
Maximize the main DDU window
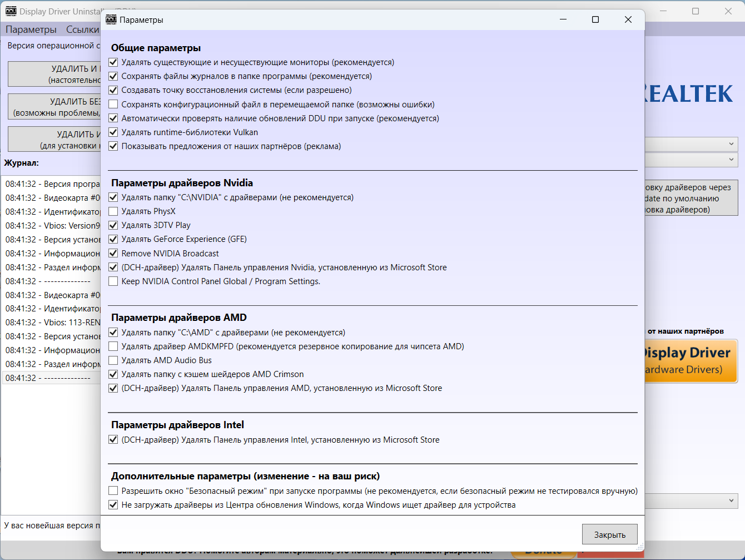tap(696, 11)
